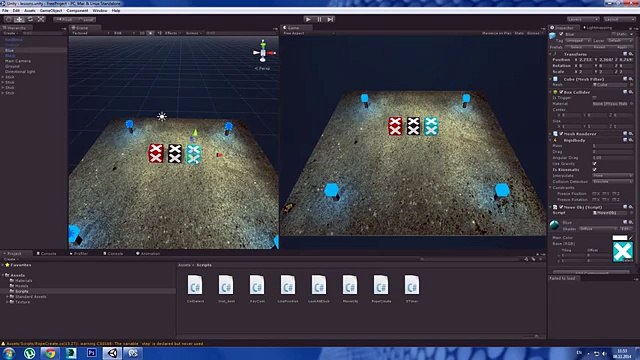
Task: Open Gizmos dropdown in Scene view
Action: tap(193, 33)
